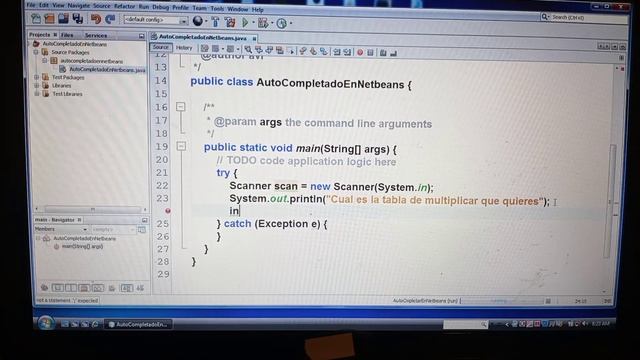The width and height of the screenshot is (640, 360).
Task: Click the navigator sort by source icon
Action: tap(140, 288)
